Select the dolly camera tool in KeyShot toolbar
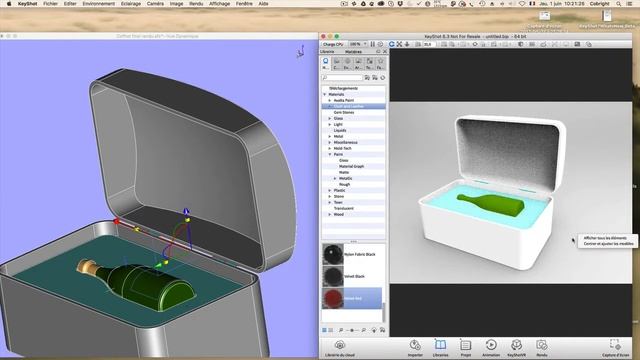 [x=407, y=44]
